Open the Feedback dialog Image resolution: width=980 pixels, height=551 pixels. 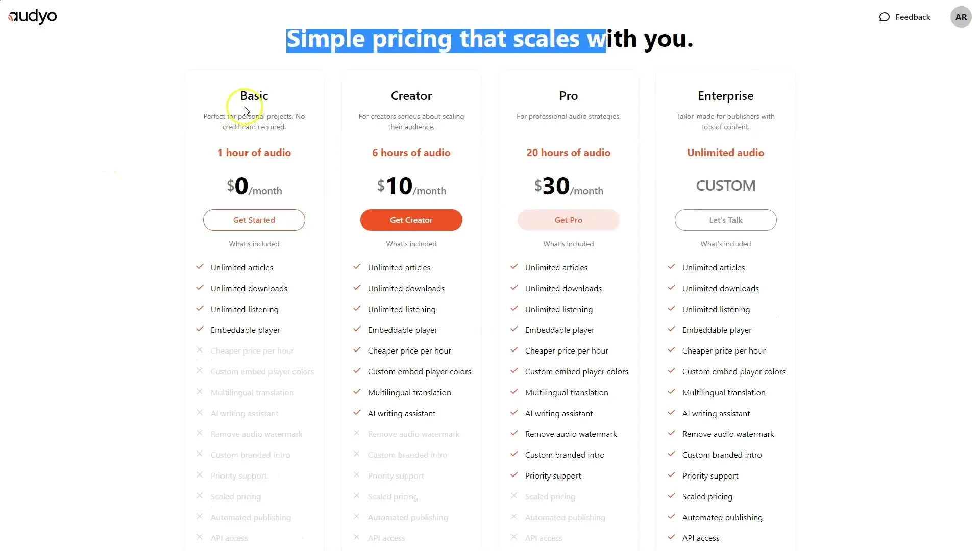click(x=905, y=17)
